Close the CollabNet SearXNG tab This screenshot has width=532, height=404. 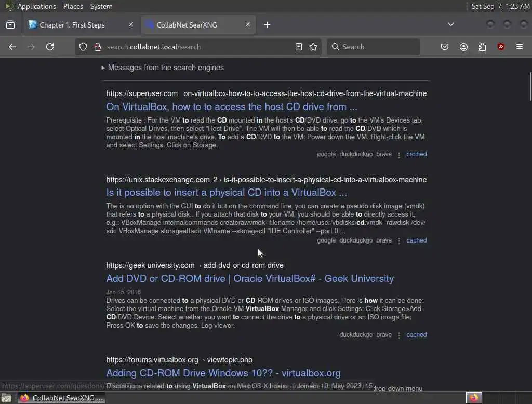(x=248, y=24)
